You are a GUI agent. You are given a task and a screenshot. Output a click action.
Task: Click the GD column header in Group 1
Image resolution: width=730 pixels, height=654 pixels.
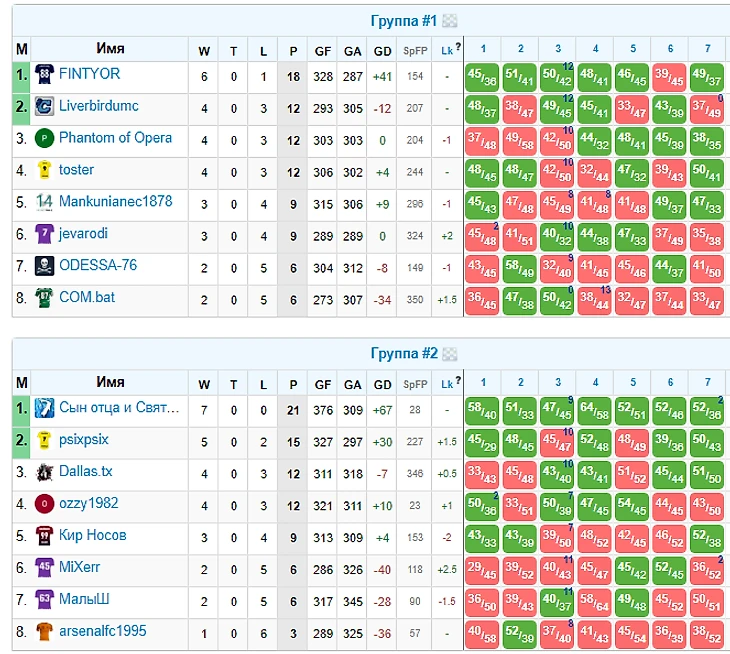[x=381, y=48]
